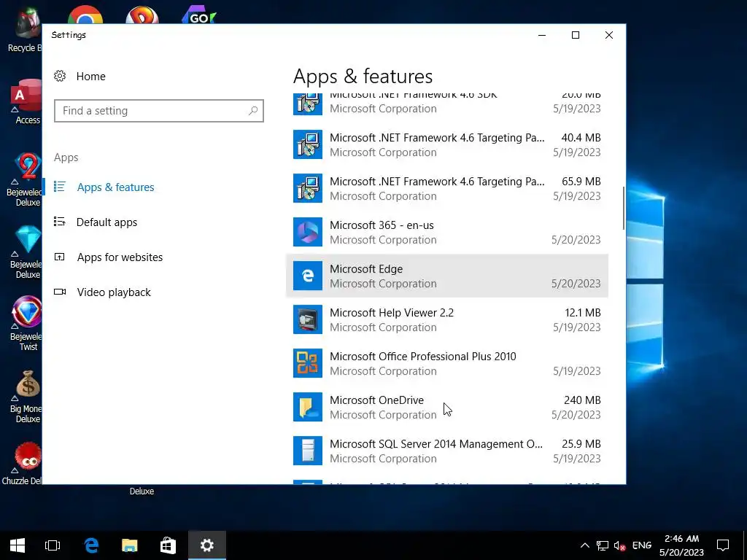747x560 pixels.
Task: Switch to Video playback section
Action: tap(114, 292)
